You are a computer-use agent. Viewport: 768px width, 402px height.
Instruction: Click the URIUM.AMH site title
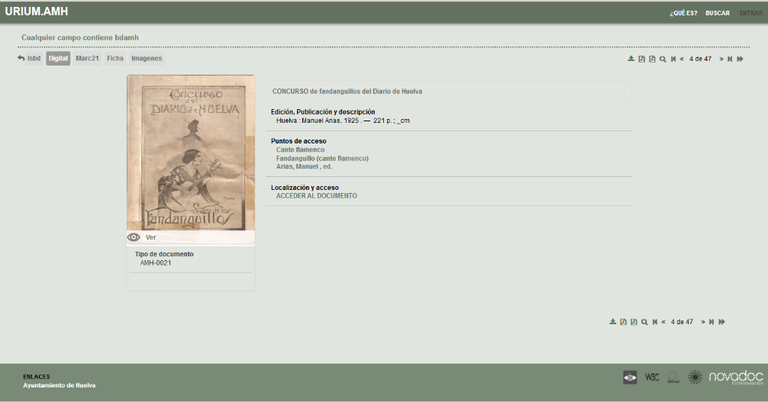(x=37, y=11)
